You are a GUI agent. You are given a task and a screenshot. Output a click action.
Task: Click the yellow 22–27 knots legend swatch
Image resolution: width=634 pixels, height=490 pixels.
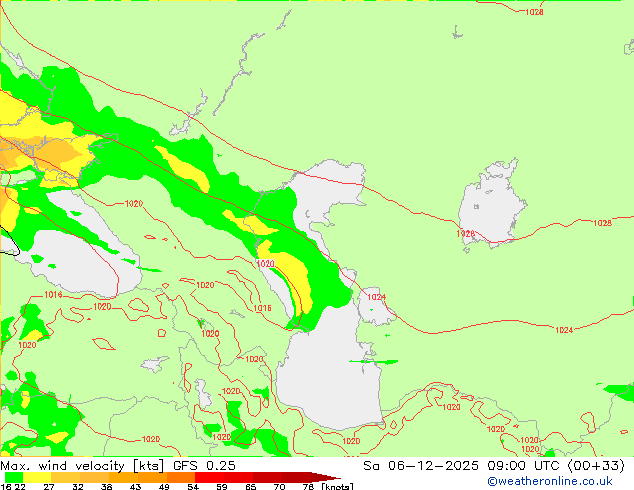[x=37, y=477]
